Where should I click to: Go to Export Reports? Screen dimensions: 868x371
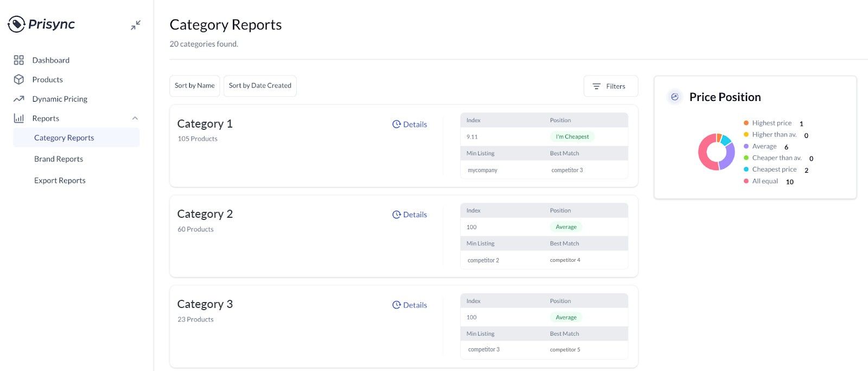(60, 180)
